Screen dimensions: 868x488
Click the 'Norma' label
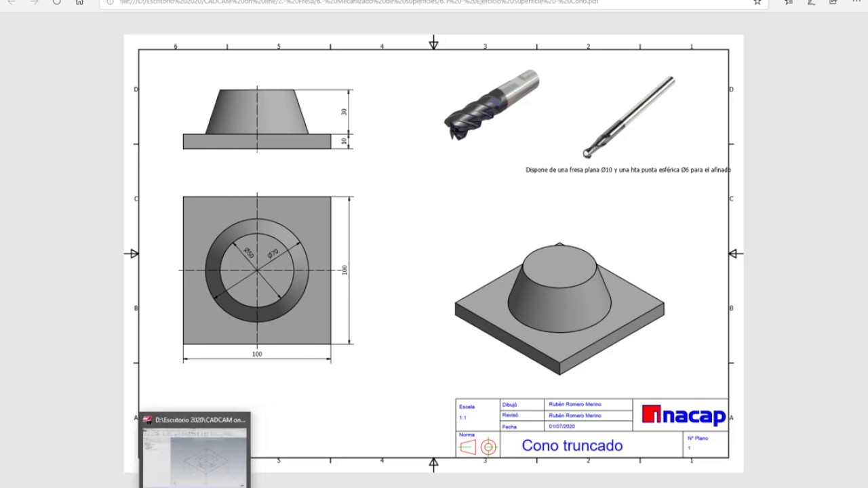[x=467, y=434]
